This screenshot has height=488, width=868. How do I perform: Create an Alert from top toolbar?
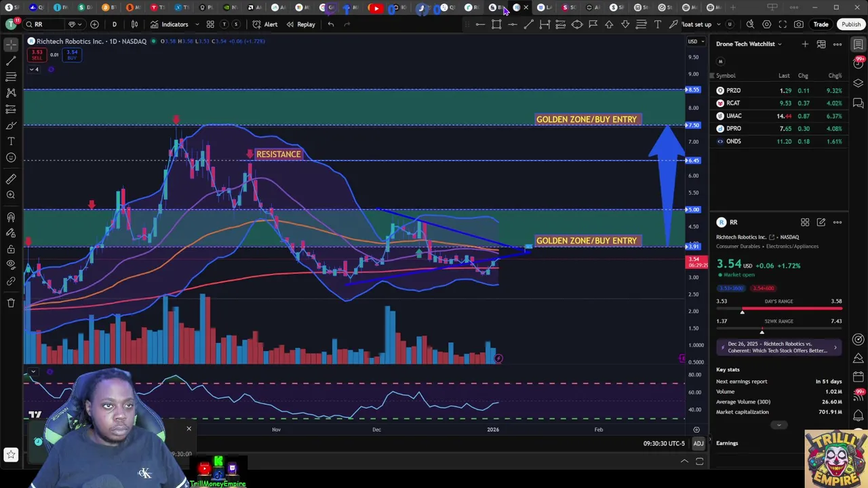pyautogui.click(x=264, y=24)
